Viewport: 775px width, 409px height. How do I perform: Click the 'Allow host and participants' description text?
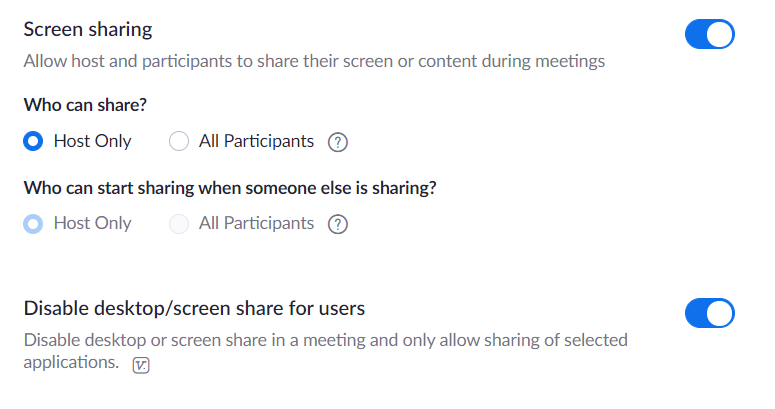314,61
